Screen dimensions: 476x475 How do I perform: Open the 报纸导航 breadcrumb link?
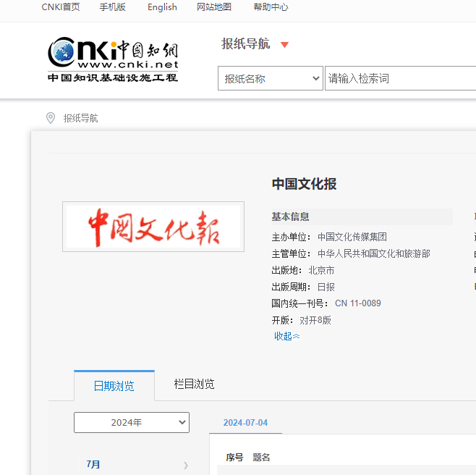80,118
